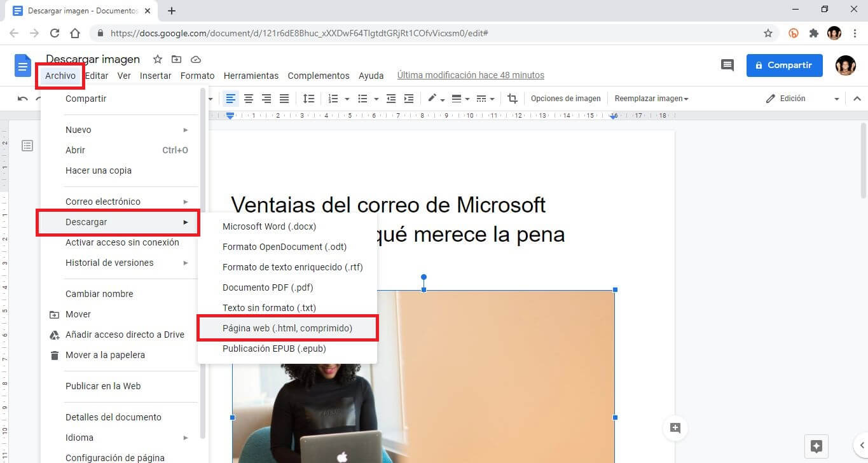Select Página web (.html, comprimido)
Image resolution: width=868 pixels, height=463 pixels.
pyautogui.click(x=287, y=328)
